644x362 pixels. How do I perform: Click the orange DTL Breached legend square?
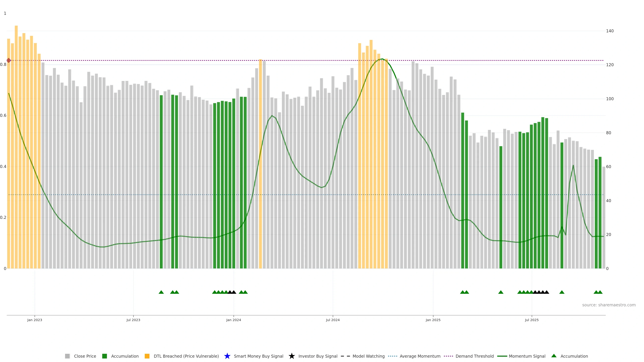click(147, 356)
